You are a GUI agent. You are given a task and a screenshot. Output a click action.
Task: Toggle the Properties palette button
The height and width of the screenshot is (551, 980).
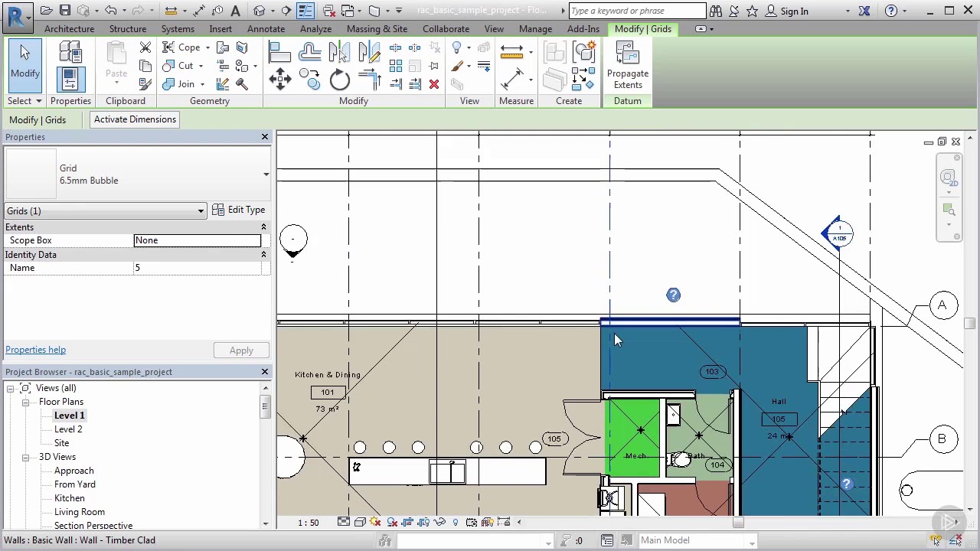(70, 80)
